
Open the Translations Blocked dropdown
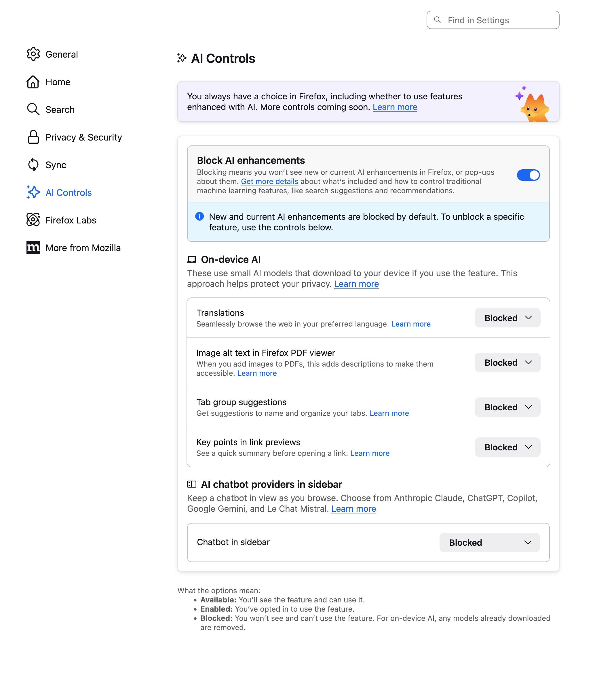tap(507, 318)
